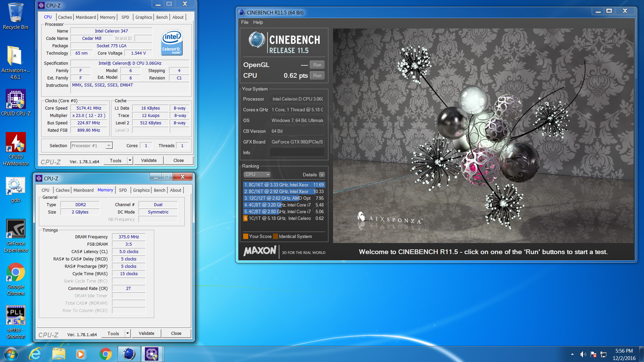Image resolution: width=644 pixels, height=362 pixels.
Task: Open About tab in top CPU-Z window
Action: point(178,17)
